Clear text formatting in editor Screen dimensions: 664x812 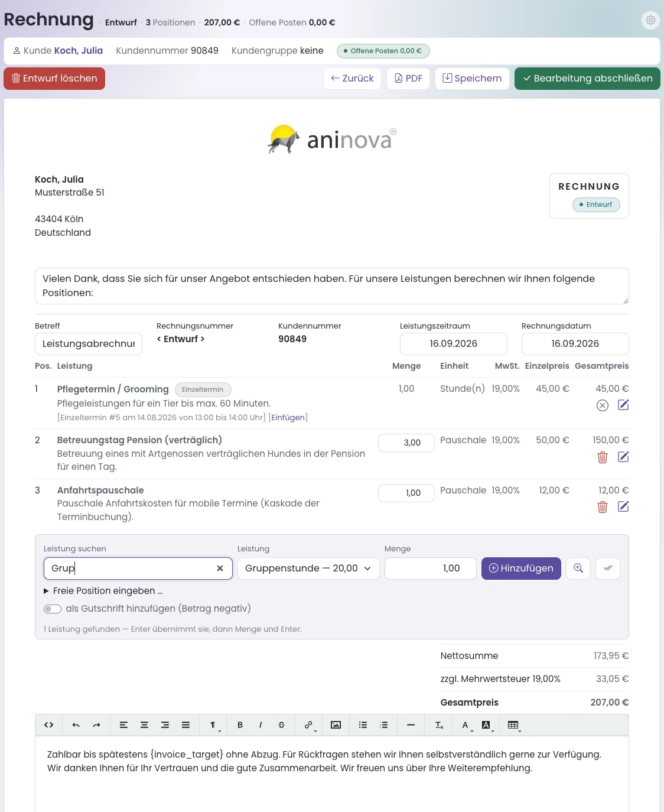coord(439,725)
